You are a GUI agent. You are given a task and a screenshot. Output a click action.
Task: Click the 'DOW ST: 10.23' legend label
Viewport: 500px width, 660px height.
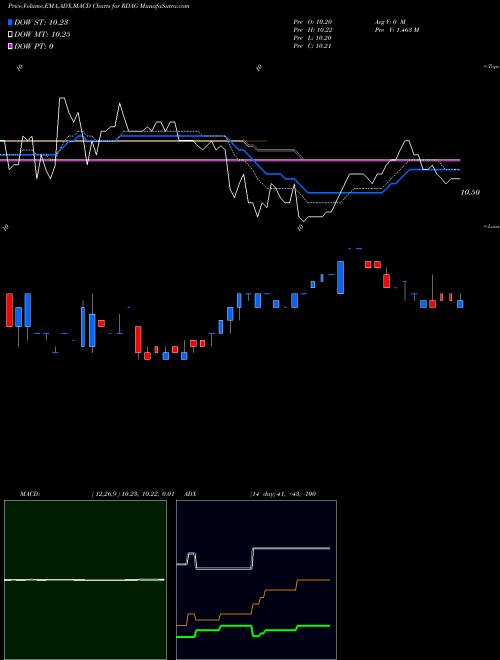point(41,22)
